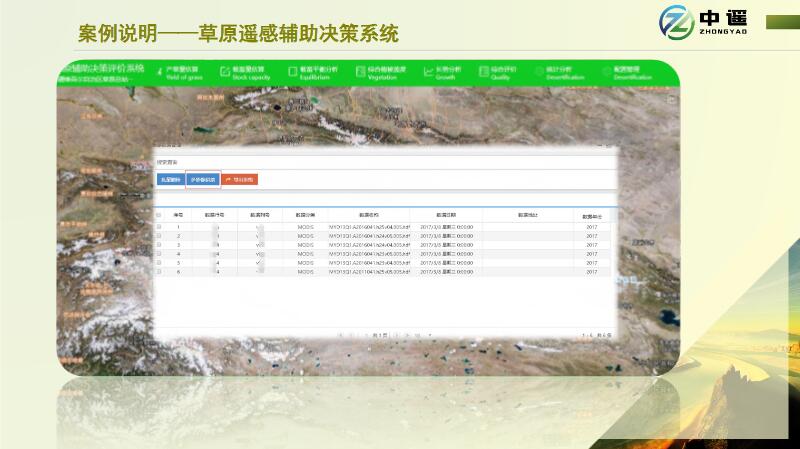This screenshot has width=800, height=449.
Task: Click the orange export button
Action: (240, 180)
